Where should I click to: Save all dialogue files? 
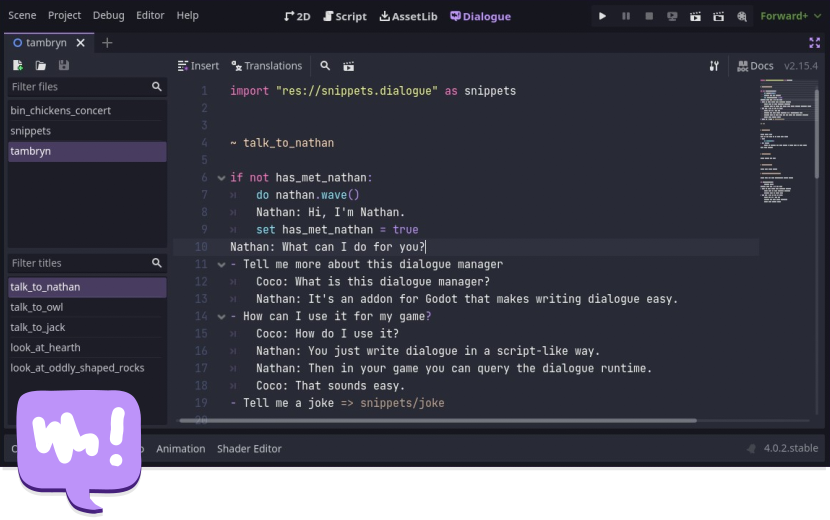(x=64, y=65)
